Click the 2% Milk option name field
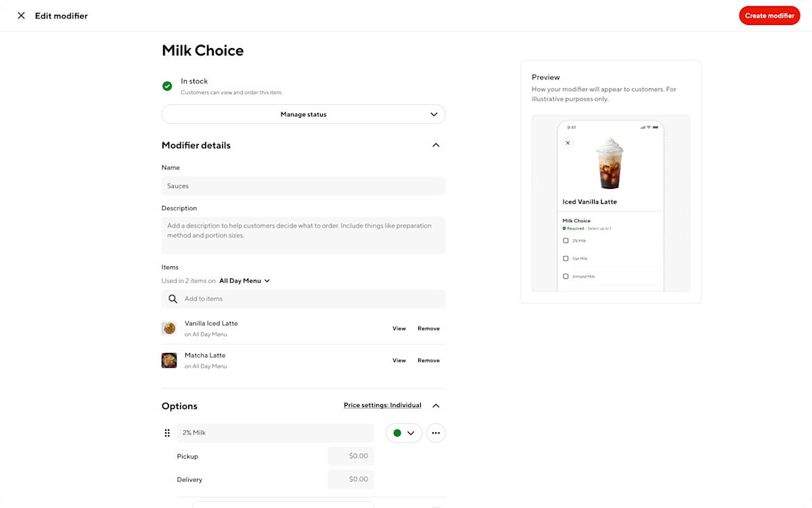This screenshot has width=812, height=508. pyautogui.click(x=275, y=433)
